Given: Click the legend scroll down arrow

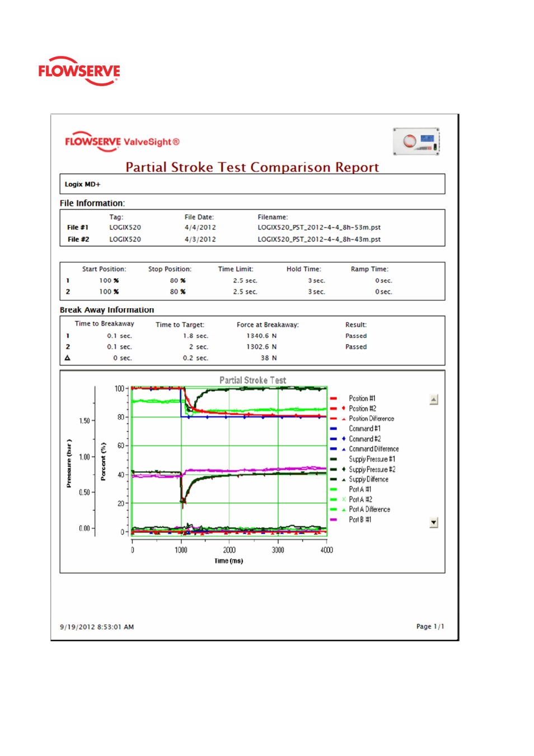Looking at the screenshot, I should [x=433, y=523].
